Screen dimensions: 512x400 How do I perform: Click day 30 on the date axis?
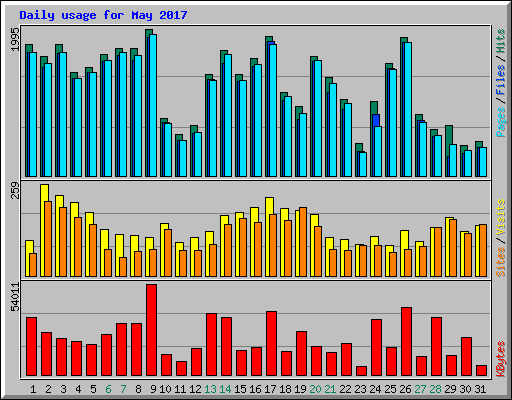(x=465, y=389)
